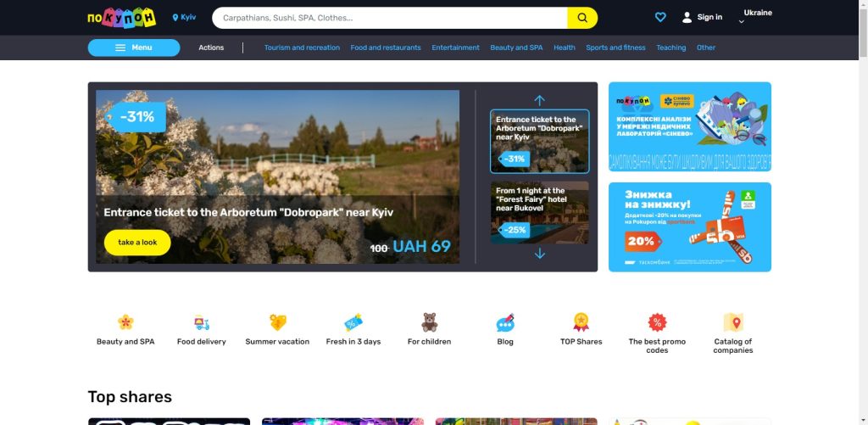Open Tourism and recreation category
The width and height of the screenshot is (868, 425).
click(302, 48)
